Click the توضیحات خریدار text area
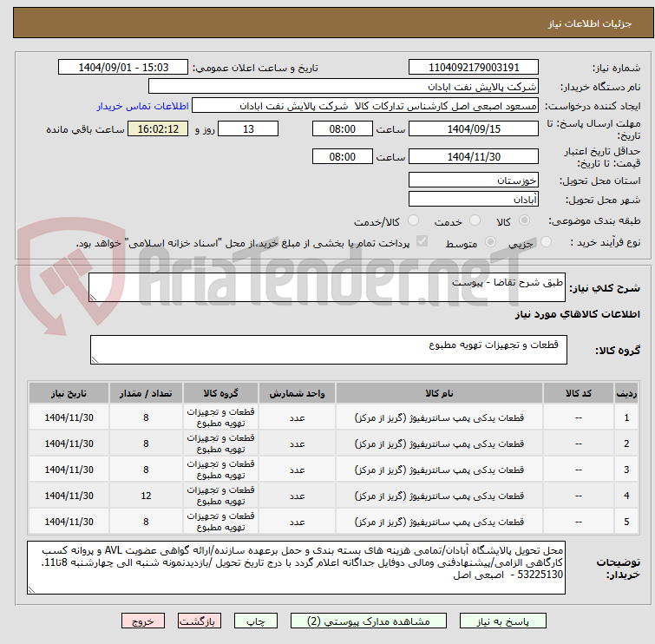The width and height of the screenshot is (655, 644). [x=296, y=568]
